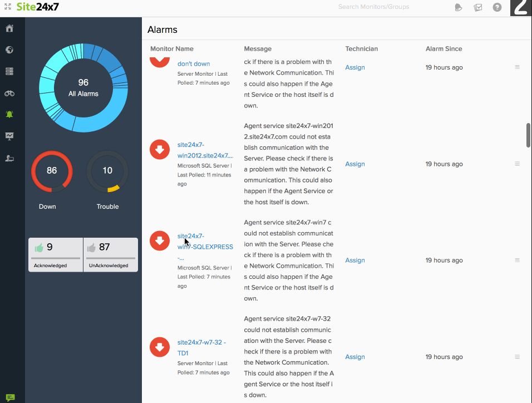Screen dimensions: 532x403
Task: Open the row menu for site24x7-win7-SQLEXPRESS alarm
Action: 518,260
